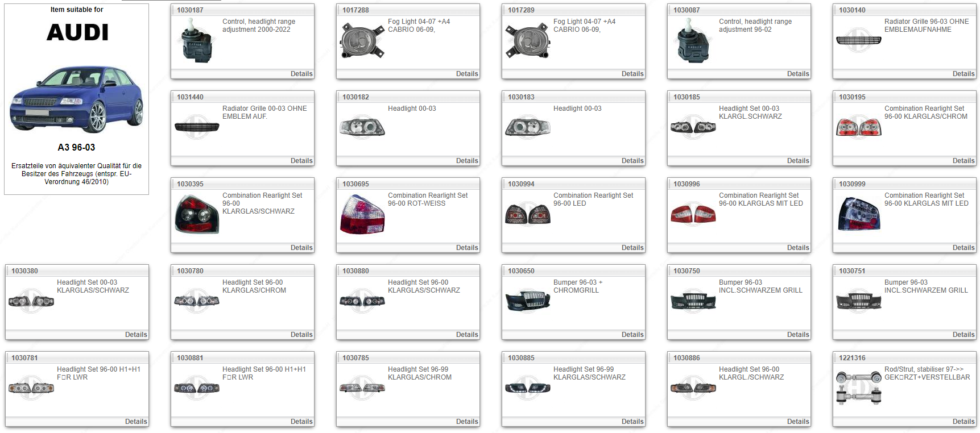Click the stabiliser rod image for 1221316

[858, 387]
